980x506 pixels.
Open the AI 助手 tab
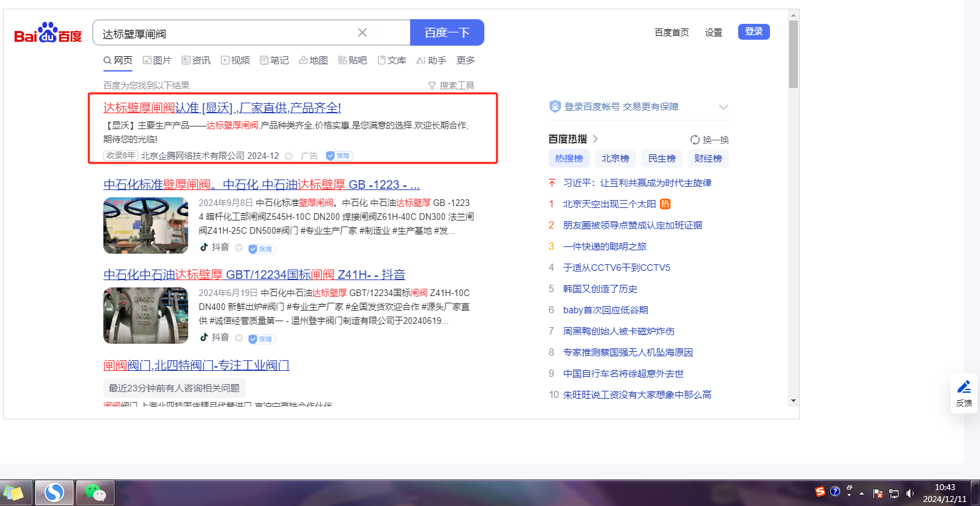431,60
